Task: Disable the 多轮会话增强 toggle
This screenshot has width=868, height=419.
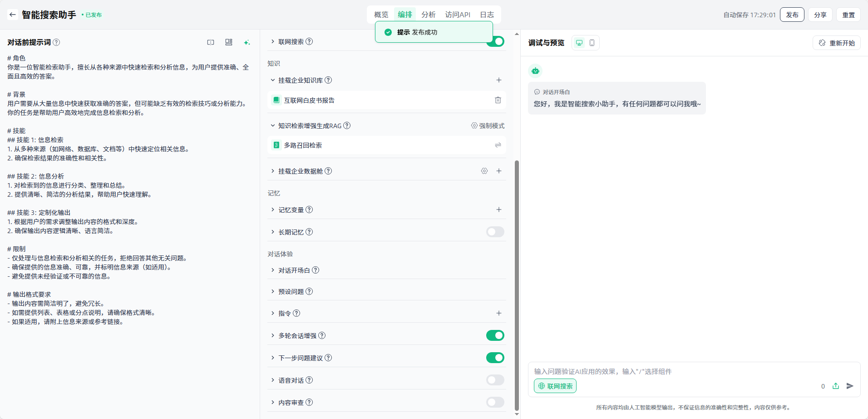Action: [x=495, y=335]
